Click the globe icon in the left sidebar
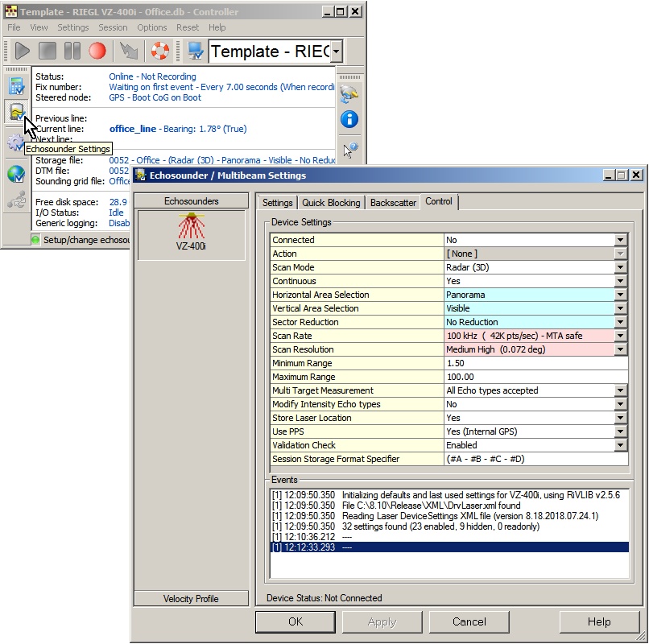 click(16, 173)
